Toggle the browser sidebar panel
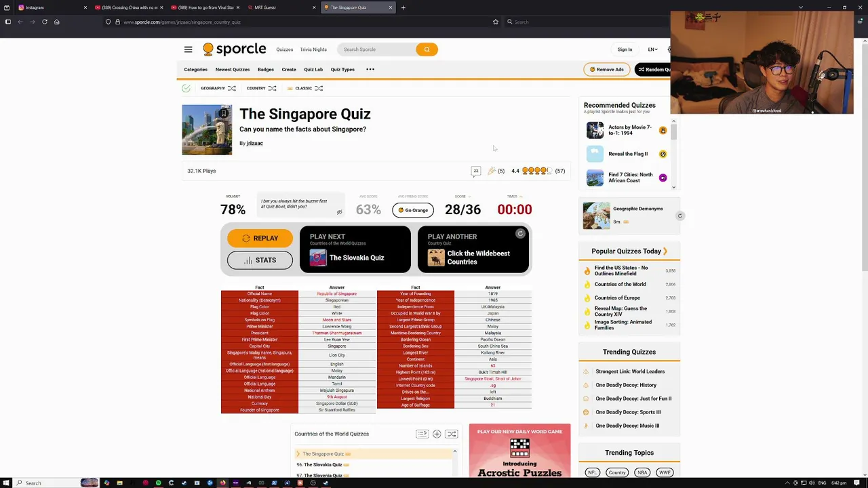 [8, 22]
